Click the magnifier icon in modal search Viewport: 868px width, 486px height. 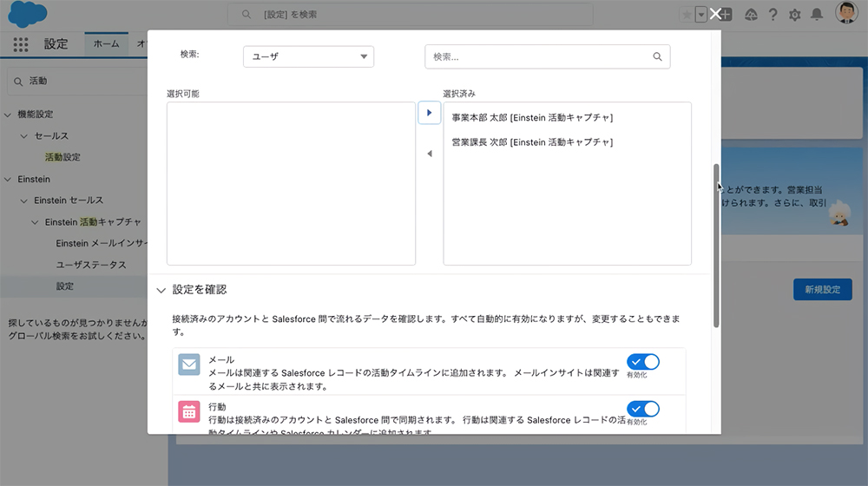pos(657,56)
